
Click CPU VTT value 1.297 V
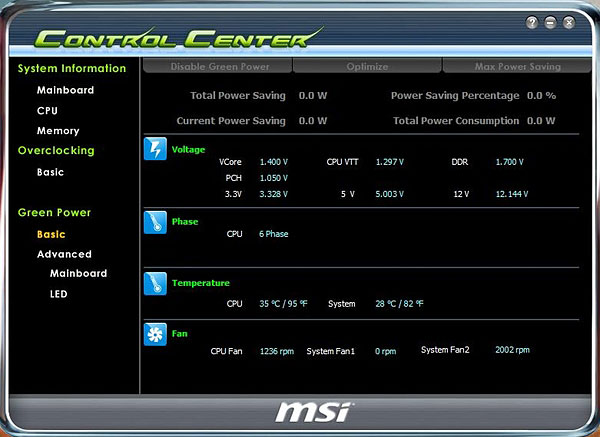(390, 162)
